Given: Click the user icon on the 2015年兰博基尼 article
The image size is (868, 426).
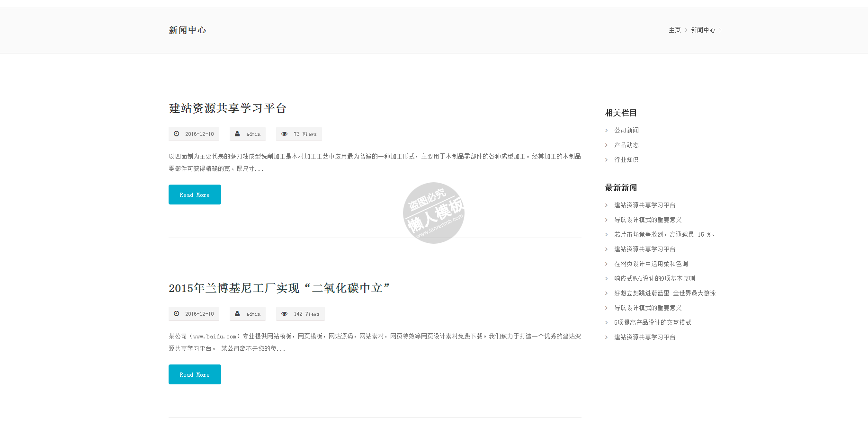Looking at the screenshot, I should 237,314.
